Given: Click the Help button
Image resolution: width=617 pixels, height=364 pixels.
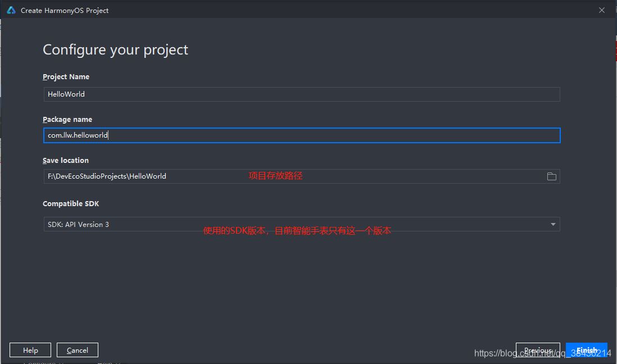Looking at the screenshot, I should point(30,350).
